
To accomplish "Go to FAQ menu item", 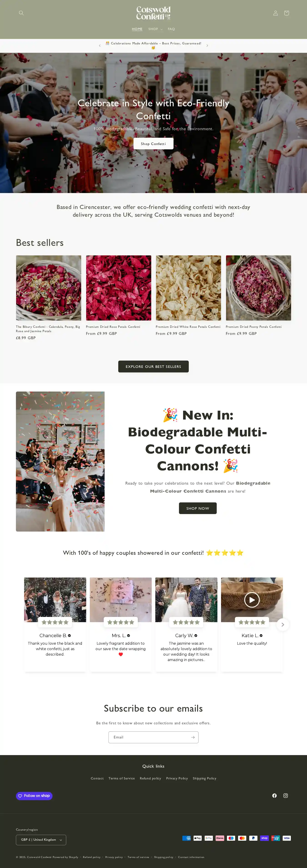I will tap(171, 29).
